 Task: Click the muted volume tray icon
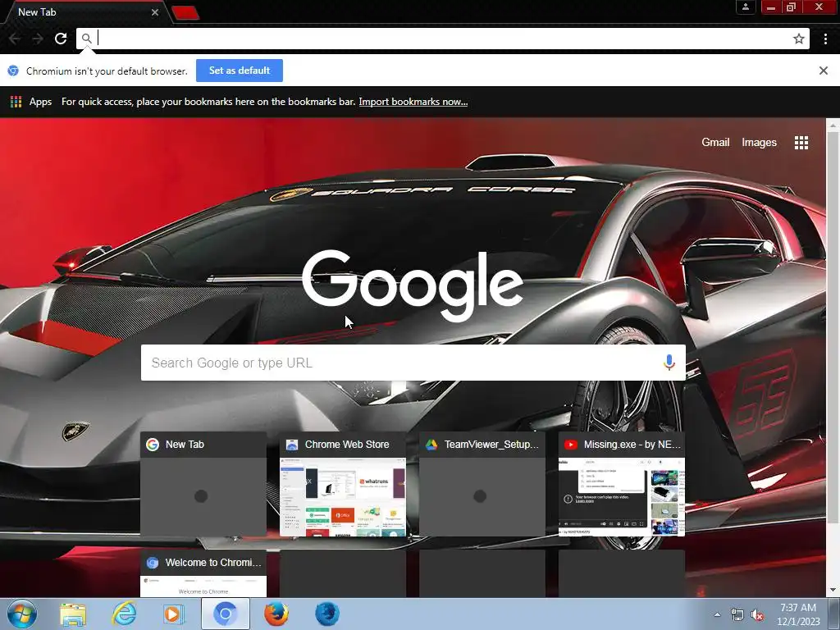click(757, 615)
